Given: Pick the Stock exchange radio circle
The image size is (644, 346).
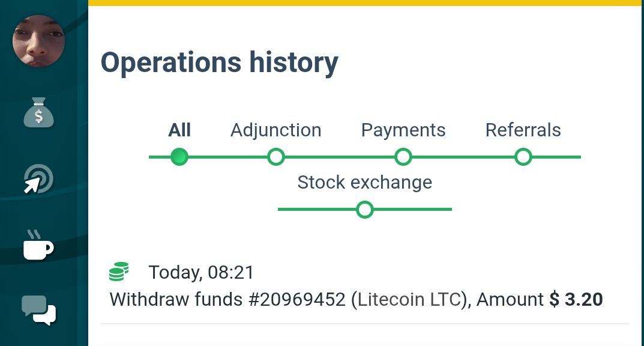Looking at the screenshot, I should click(364, 210).
